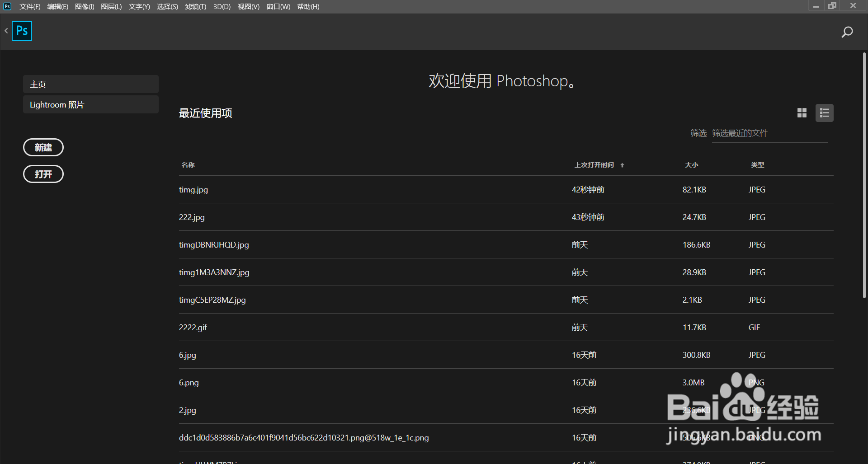Image resolution: width=868 pixels, height=464 pixels.
Task: Sort by 类型 column header
Action: (x=758, y=165)
